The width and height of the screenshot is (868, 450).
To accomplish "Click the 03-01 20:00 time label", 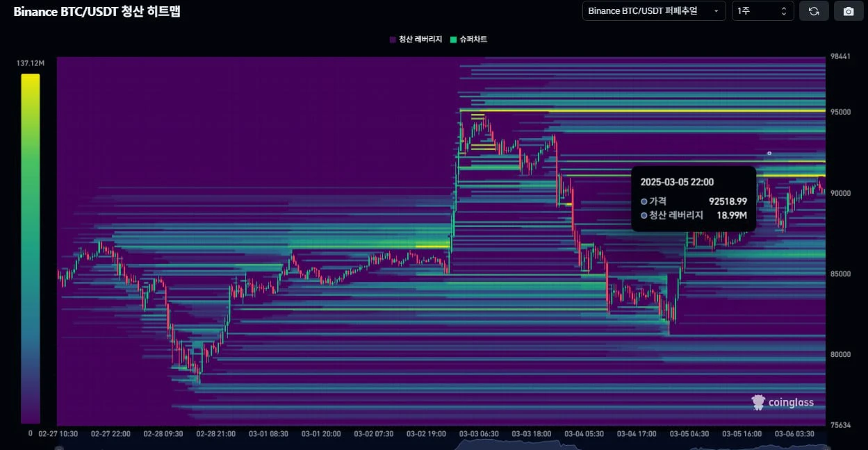I will point(321,433).
